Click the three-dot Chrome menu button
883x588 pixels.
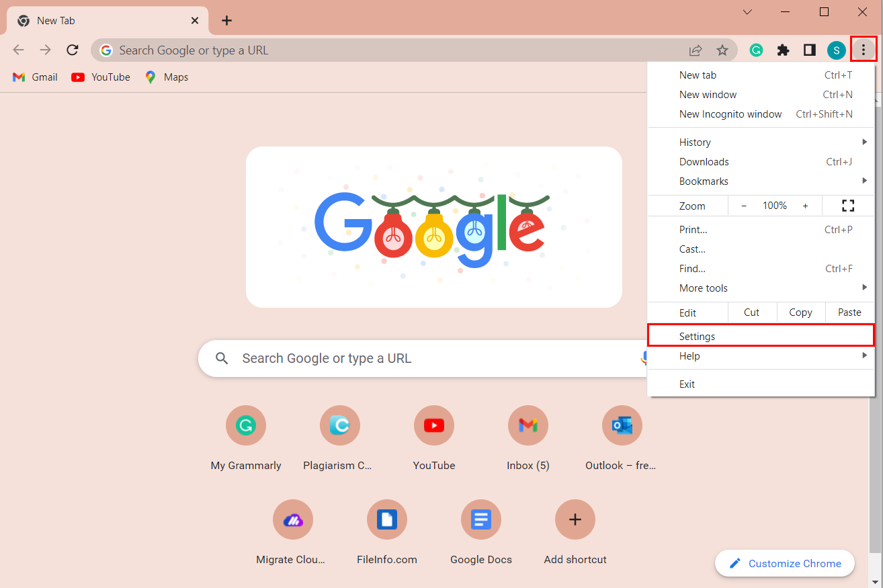864,50
